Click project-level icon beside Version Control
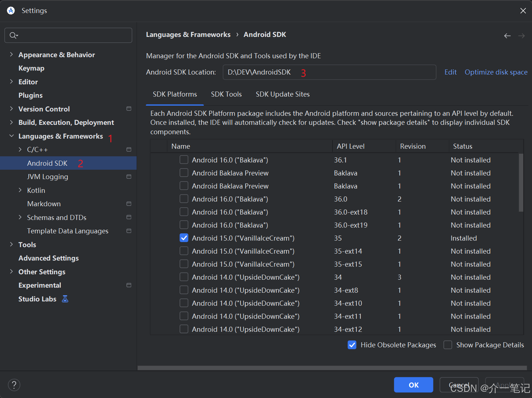Viewport: 532px width, 398px height. 129,109
